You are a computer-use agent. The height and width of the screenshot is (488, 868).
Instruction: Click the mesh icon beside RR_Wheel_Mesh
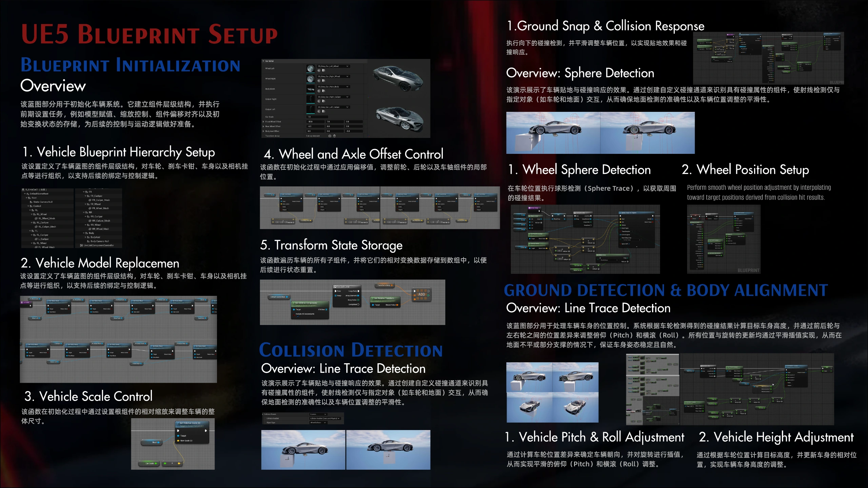click(90, 229)
